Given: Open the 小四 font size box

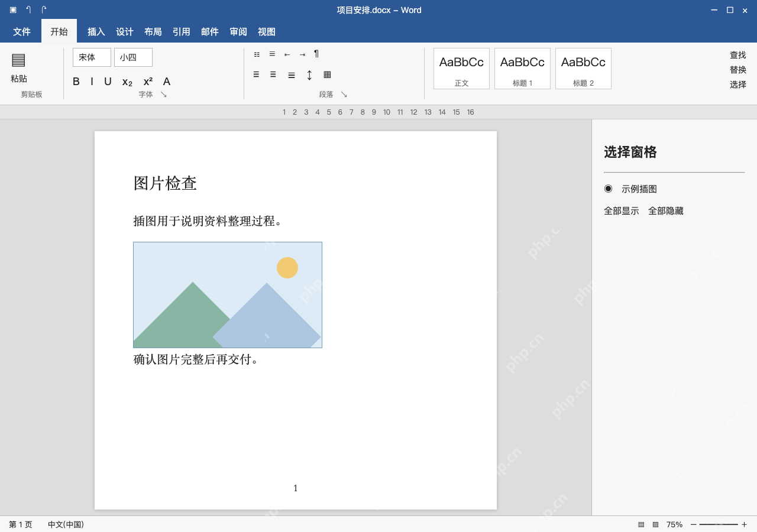Looking at the screenshot, I should click(x=133, y=57).
